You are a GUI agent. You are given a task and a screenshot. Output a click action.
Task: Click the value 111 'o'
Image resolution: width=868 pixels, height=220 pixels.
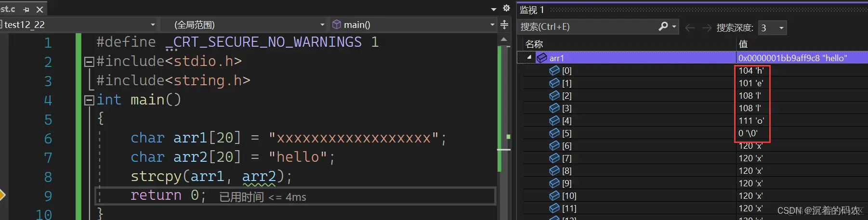[x=751, y=121]
